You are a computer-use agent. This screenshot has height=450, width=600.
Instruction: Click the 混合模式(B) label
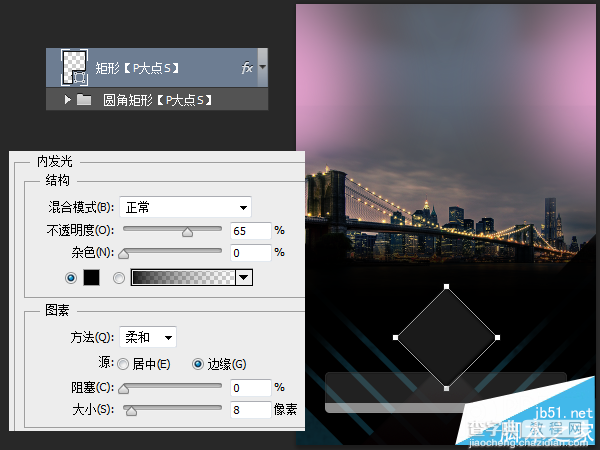click(x=81, y=207)
